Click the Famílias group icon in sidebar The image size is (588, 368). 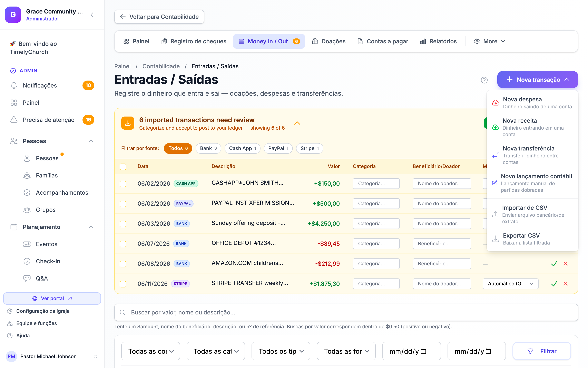click(x=27, y=175)
